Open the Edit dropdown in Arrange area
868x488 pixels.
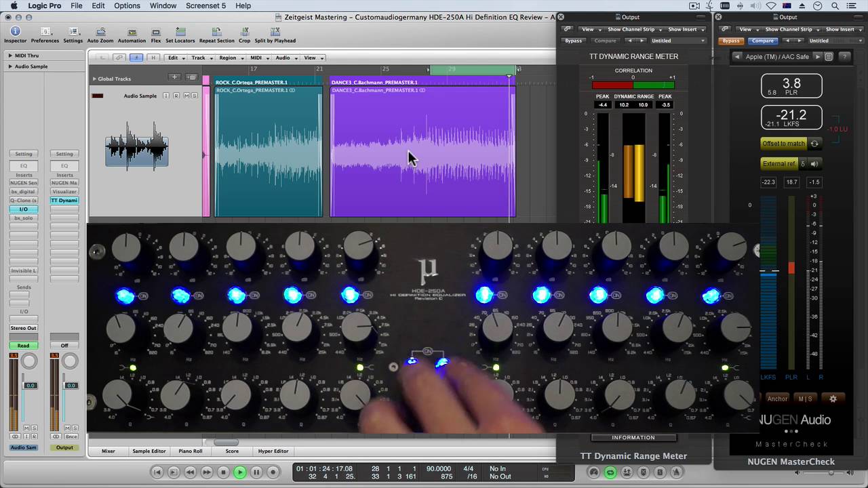coord(176,58)
